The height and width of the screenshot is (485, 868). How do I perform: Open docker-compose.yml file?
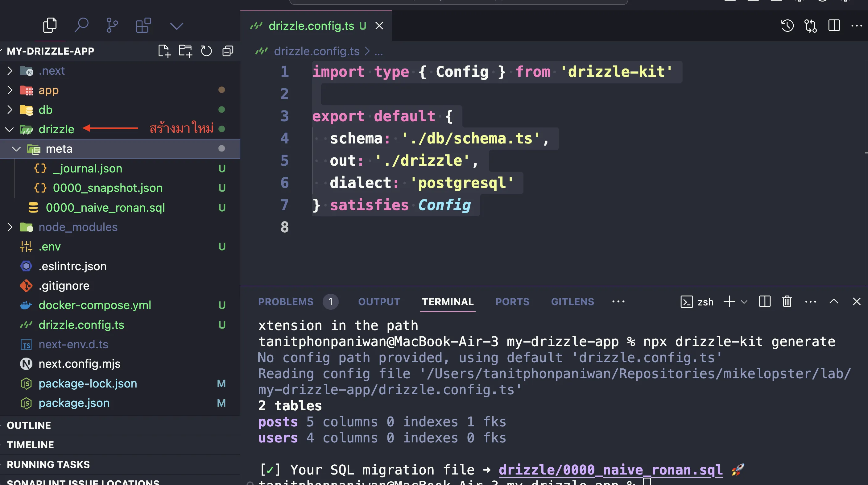click(x=120, y=305)
